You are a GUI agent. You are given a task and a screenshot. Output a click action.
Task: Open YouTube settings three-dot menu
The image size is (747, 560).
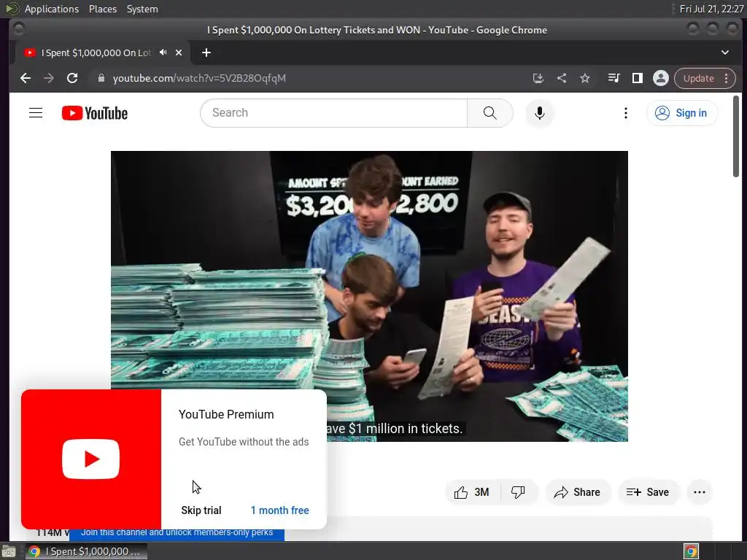pos(625,113)
